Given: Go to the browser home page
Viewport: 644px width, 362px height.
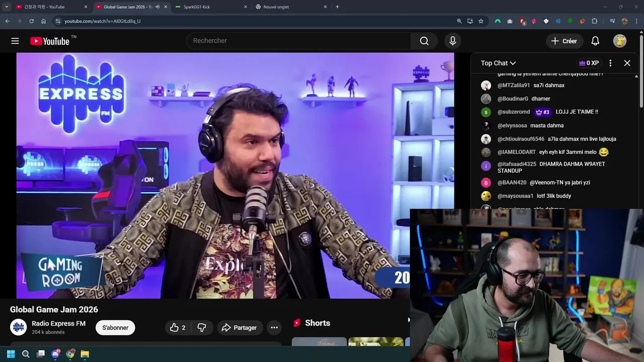Looking at the screenshot, I should pyautogui.click(x=43, y=21).
